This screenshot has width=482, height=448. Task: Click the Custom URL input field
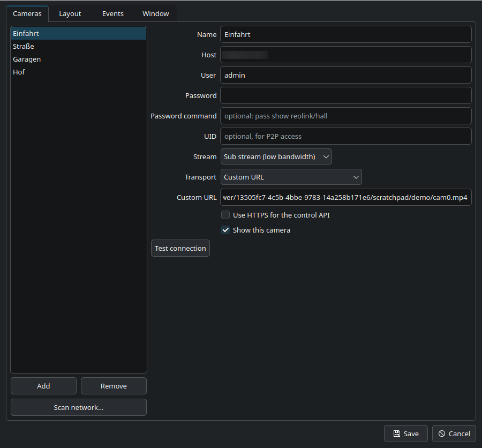(x=346, y=197)
